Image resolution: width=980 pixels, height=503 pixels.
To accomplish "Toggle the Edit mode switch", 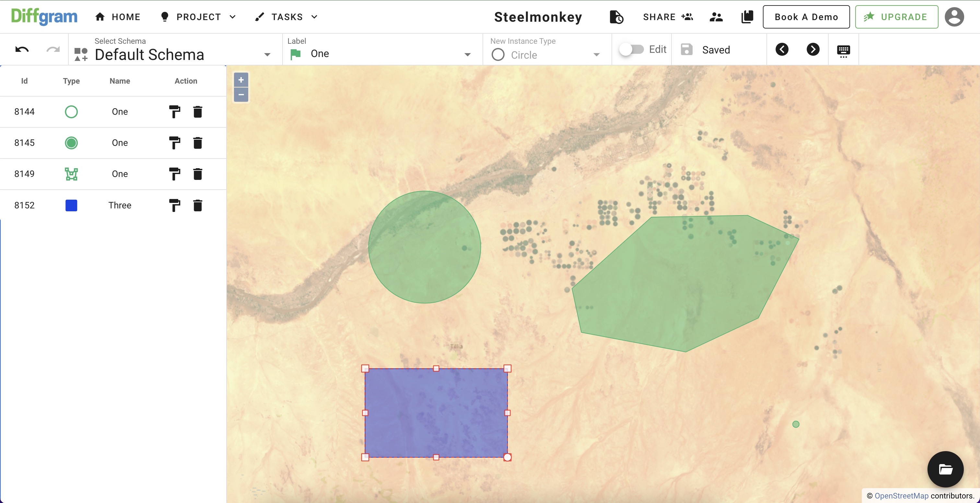I will pos(631,50).
